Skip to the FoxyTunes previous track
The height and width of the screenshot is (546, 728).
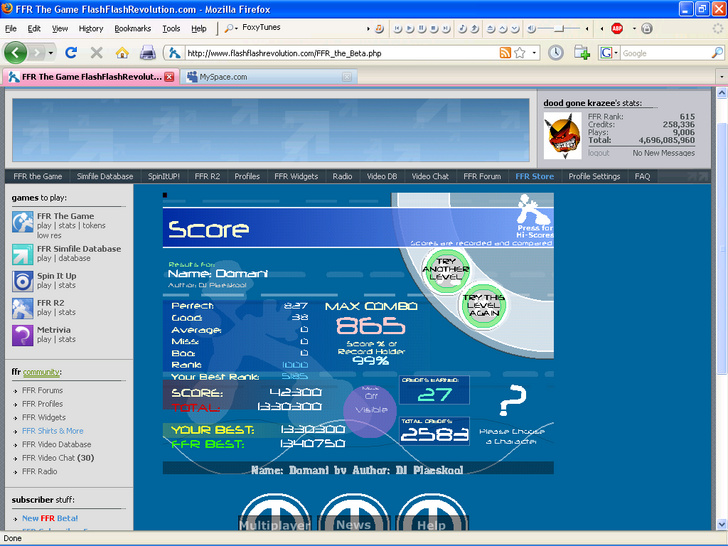pos(397,29)
